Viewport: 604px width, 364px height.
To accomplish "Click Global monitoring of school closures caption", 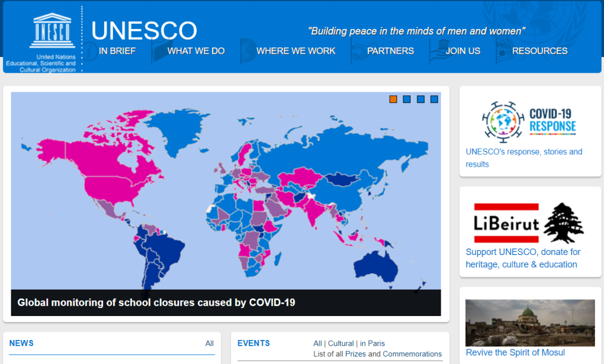I will click(156, 302).
